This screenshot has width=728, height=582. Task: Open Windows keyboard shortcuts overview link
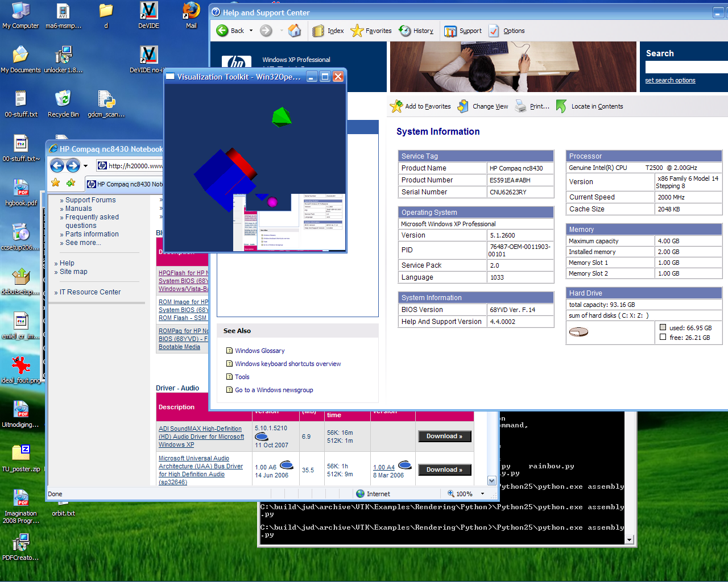pyautogui.click(x=288, y=364)
